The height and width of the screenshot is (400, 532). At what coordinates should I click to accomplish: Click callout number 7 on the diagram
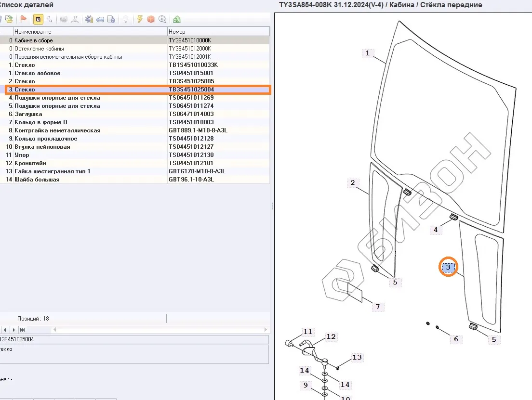pos(378,307)
